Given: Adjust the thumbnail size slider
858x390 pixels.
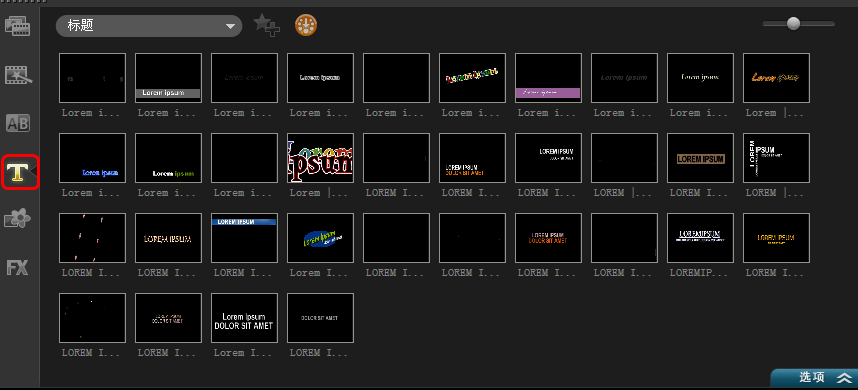Looking at the screenshot, I should coord(793,24).
